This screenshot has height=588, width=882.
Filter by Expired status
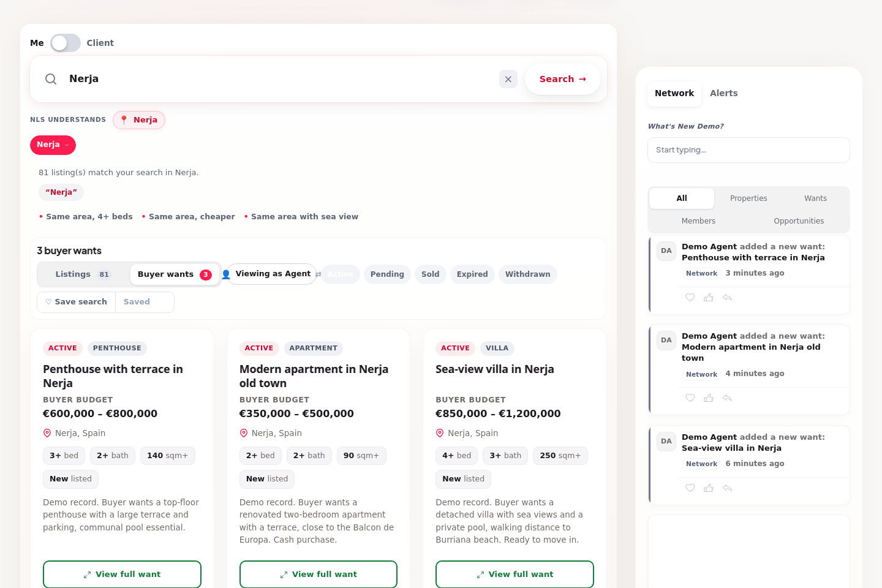click(472, 274)
